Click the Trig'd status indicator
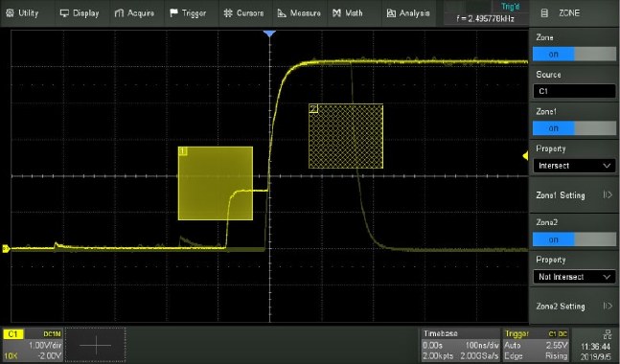Image resolution: width=620 pixels, height=364 pixels. coord(511,7)
